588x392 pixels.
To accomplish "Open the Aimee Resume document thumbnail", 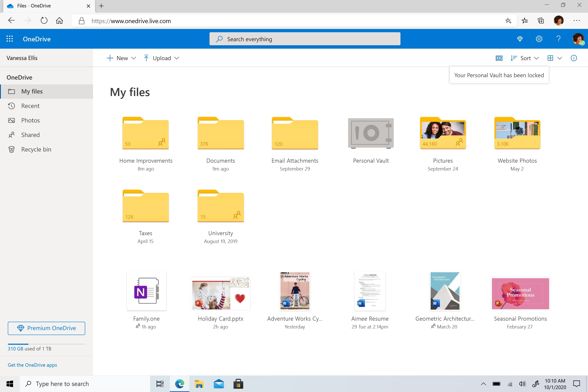I will pos(370,291).
